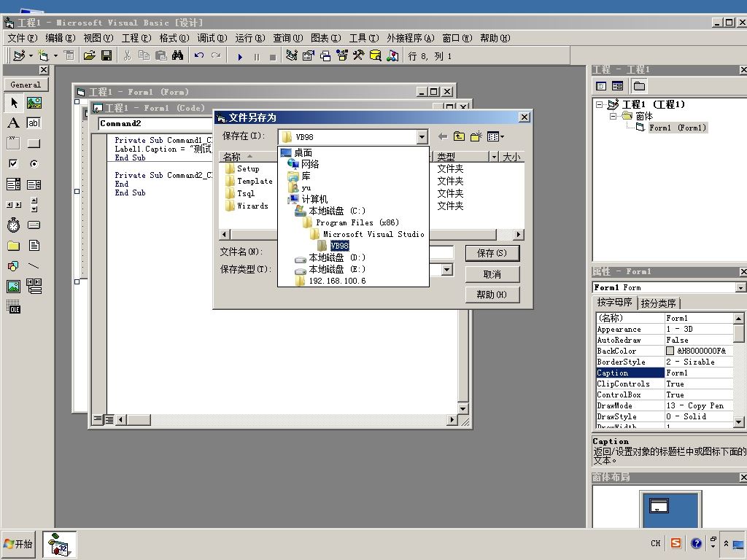Open the 调试(D) menu
Screen dimensions: 747x560
(212, 38)
